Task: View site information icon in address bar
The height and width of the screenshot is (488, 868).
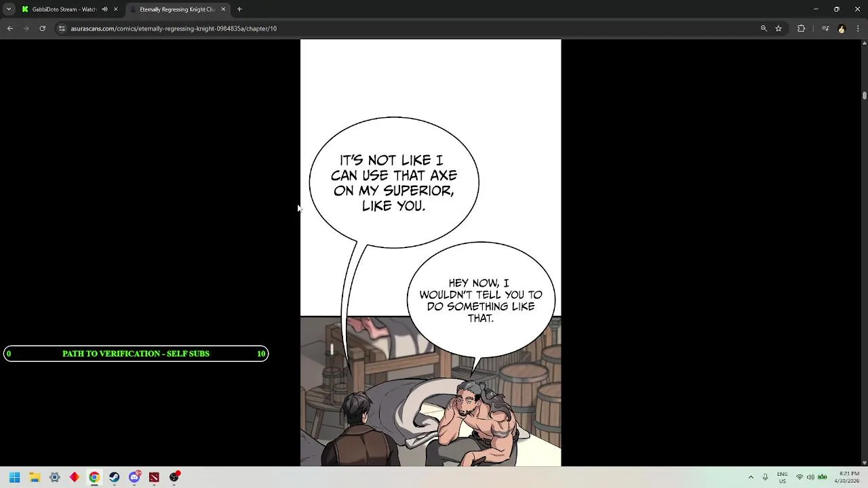Action: tap(62, 28)
